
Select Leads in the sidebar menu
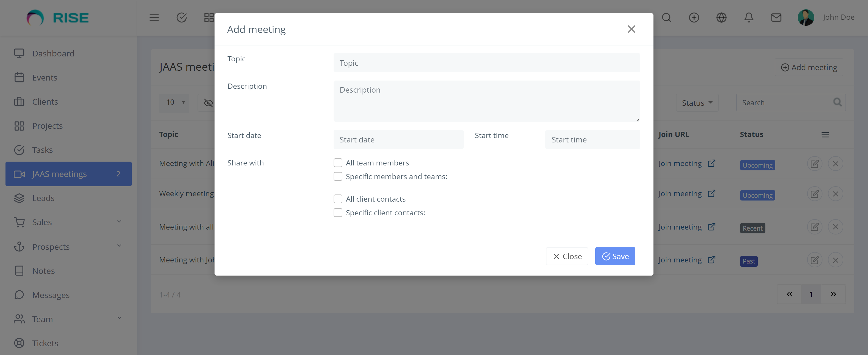coord(43,198)
